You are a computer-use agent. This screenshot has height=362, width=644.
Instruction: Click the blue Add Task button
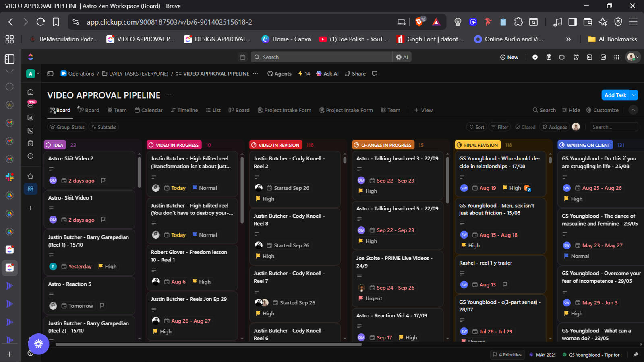[615, 95]
